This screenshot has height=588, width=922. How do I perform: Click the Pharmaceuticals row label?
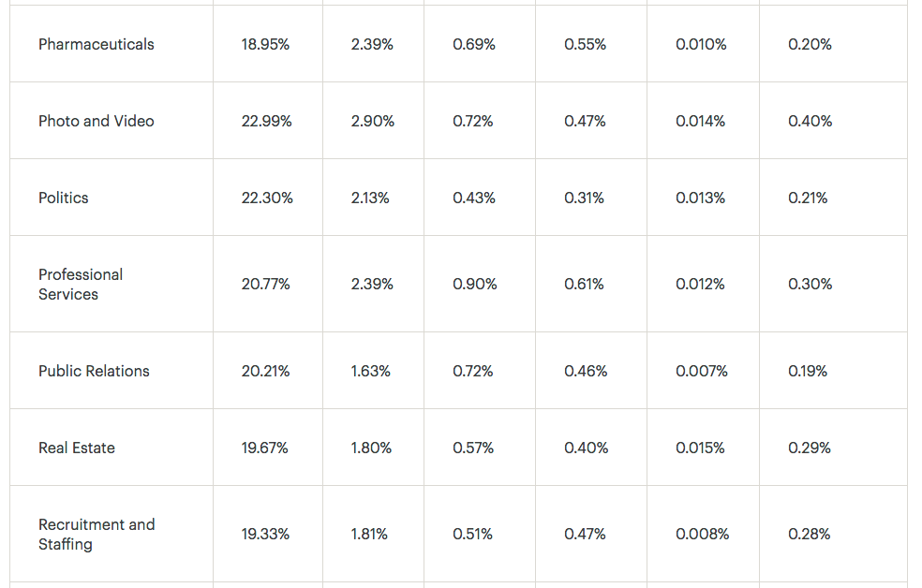[97, 44]
